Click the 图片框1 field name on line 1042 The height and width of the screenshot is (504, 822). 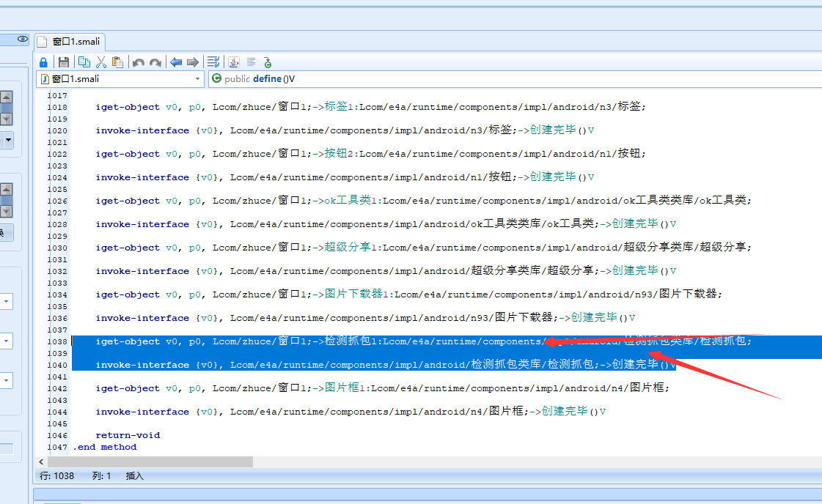click(345, 388)
